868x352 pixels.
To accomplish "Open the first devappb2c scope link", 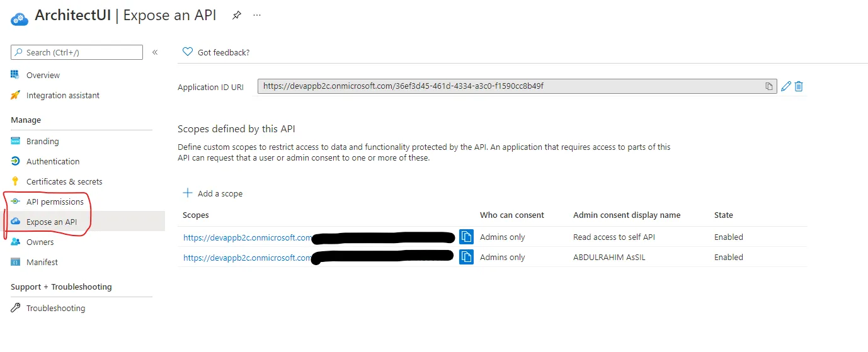I will coord(247,237).
